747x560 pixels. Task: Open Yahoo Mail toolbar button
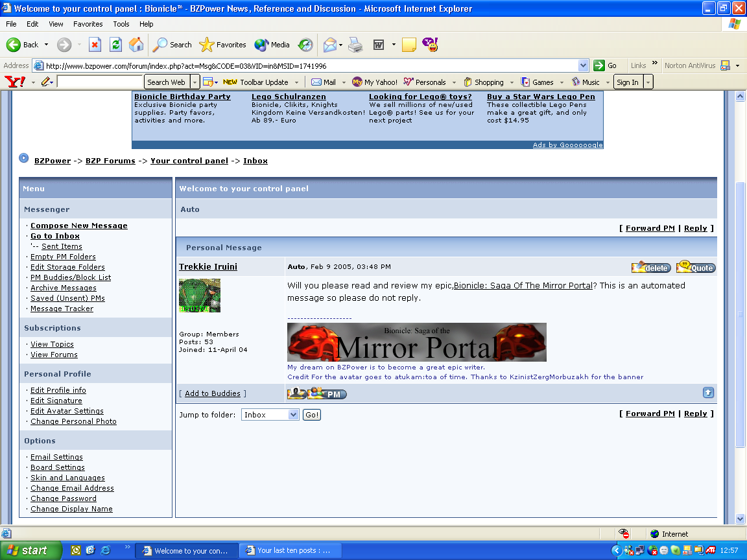pos(324,82)
